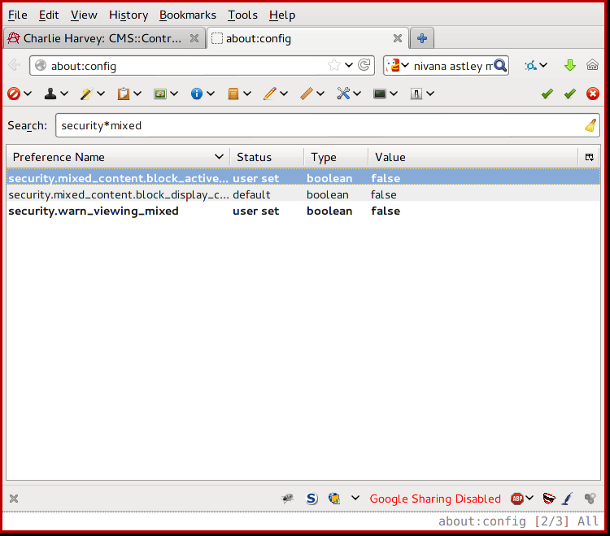Expand the URL bar history dropdown

[x=349, y=65]
